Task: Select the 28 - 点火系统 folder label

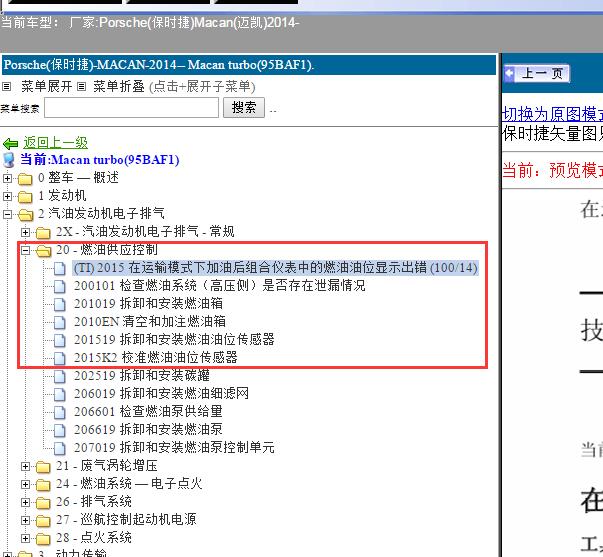Action: point(94,538)
